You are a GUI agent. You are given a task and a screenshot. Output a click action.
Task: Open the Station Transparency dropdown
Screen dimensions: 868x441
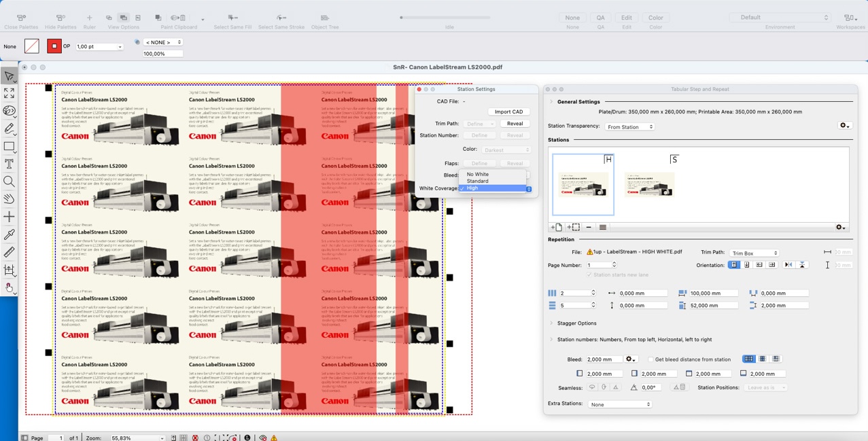point(629,126)
